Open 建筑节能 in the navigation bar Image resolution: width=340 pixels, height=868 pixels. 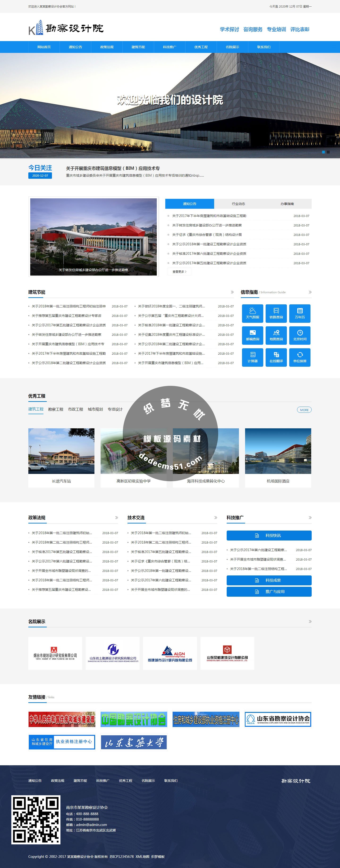[x=138, y=47]
